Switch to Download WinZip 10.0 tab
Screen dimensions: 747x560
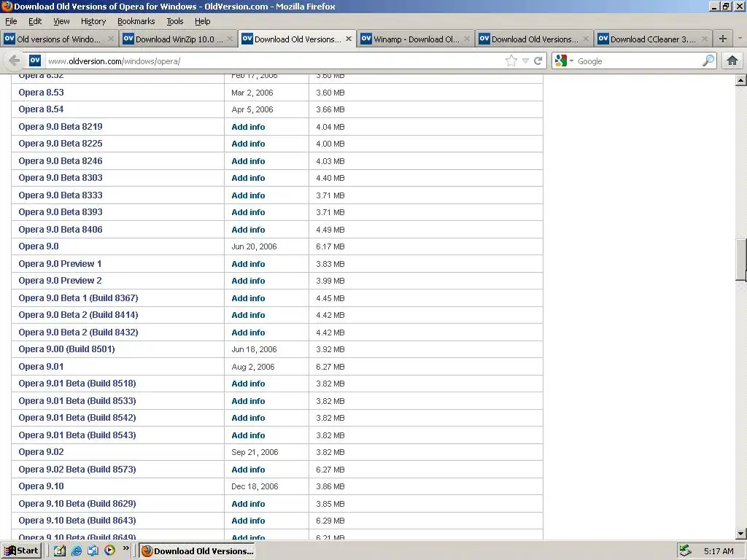tap(178, 39)
